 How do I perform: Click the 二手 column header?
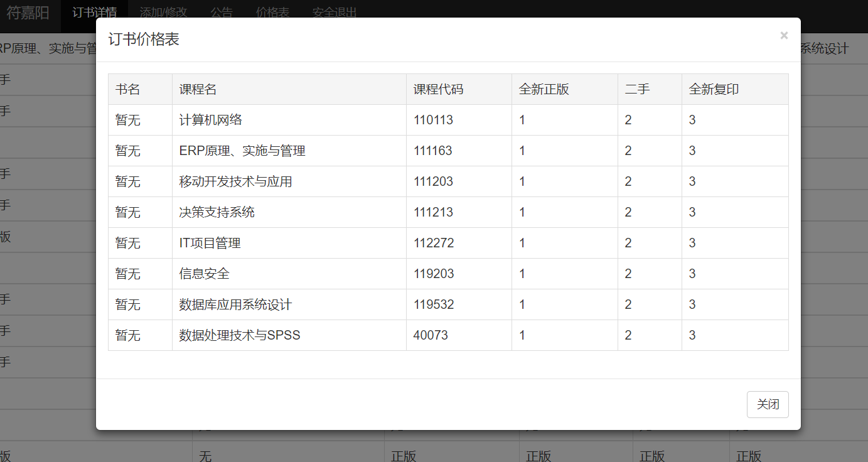pos(637,89)
